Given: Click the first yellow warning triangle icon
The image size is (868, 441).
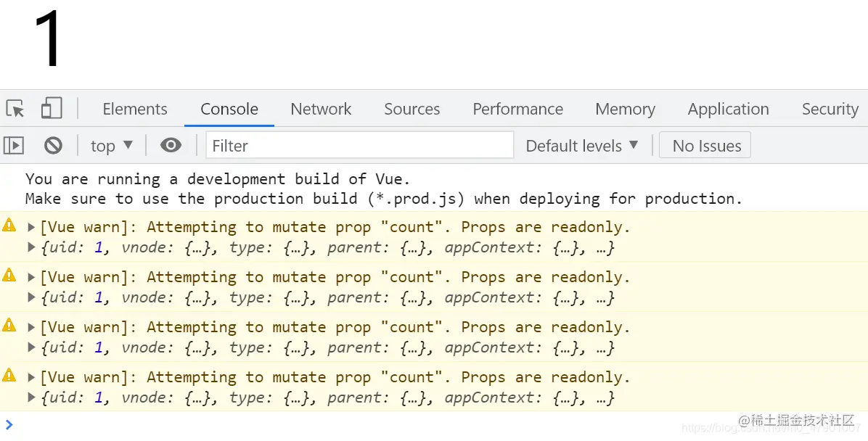Looking at the screenshot, I should pyautogui.click(x=9, y=226).
